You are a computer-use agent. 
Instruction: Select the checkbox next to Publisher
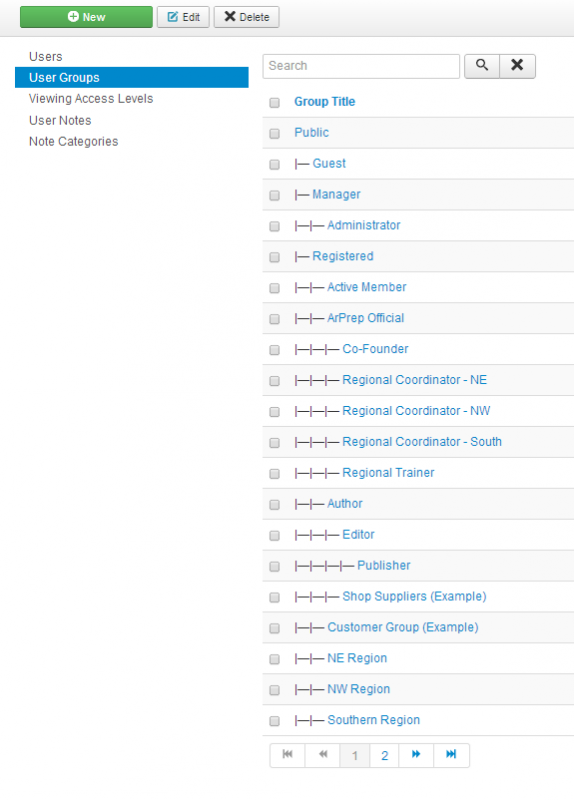[x=274, y=566]
